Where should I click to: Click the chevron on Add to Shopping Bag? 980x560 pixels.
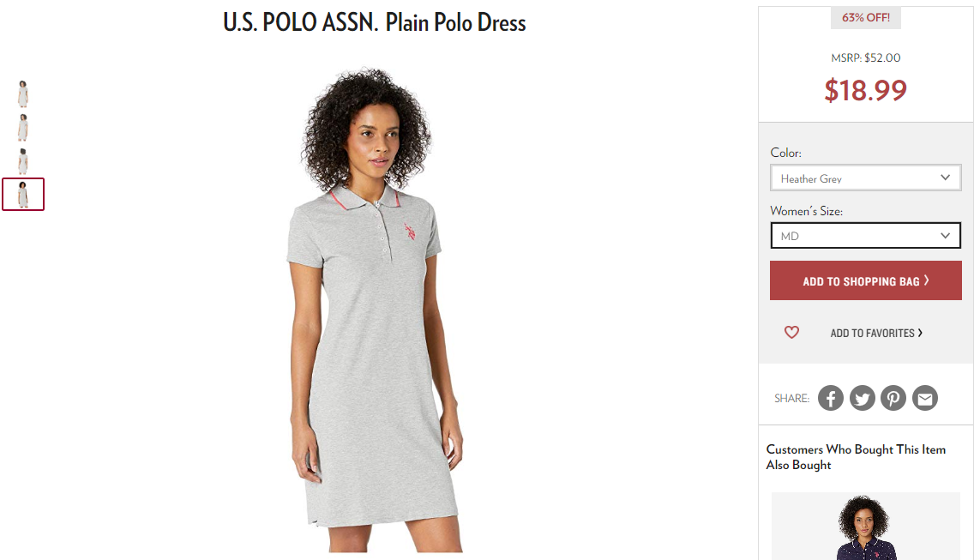point(926,280)
